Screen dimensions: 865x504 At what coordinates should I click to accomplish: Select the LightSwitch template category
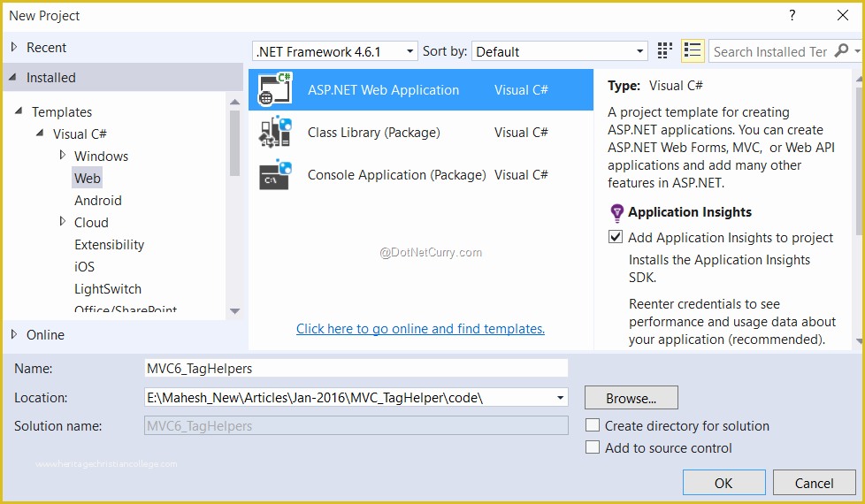tap(108, 288)
